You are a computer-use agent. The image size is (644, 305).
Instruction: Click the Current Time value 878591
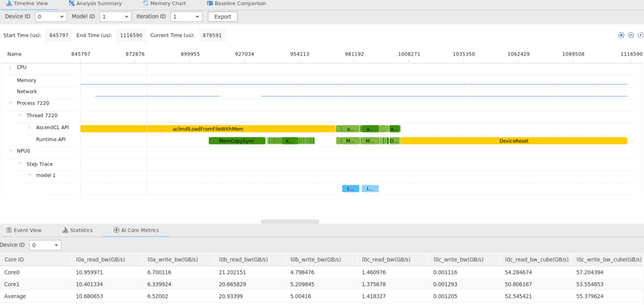click(x=212, y=35)
